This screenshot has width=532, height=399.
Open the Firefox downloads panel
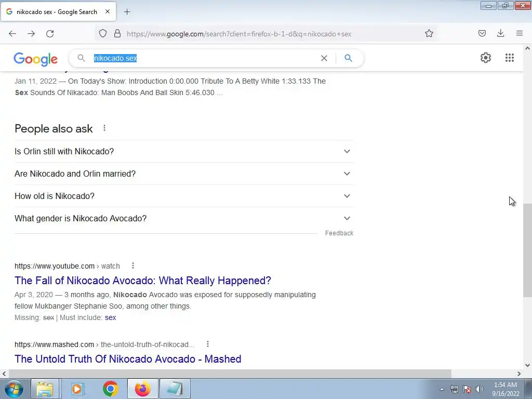pyautogui.click(x=500, y=33)
